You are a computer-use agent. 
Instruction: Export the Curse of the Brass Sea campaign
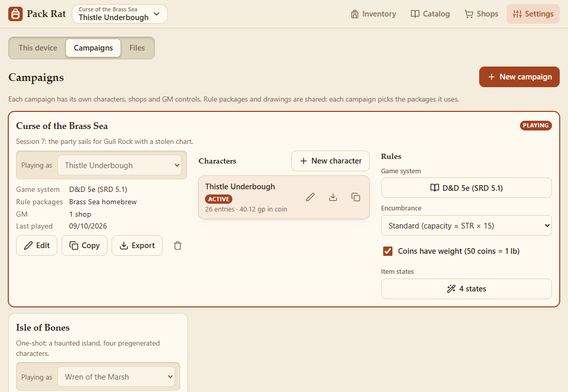coord(137,246)
